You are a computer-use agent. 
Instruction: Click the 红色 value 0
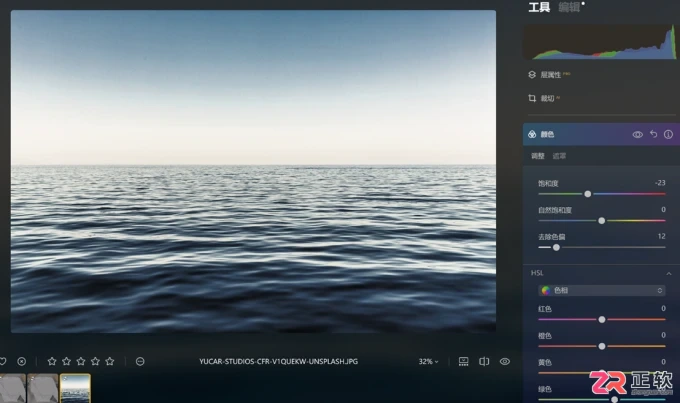(x=663, y=308)
